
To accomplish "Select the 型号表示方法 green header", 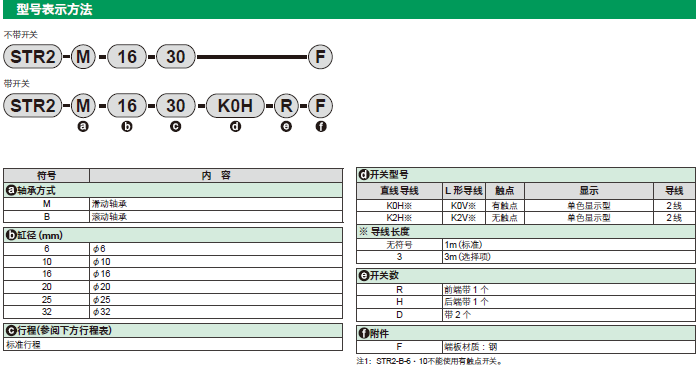I will point(349,9).
